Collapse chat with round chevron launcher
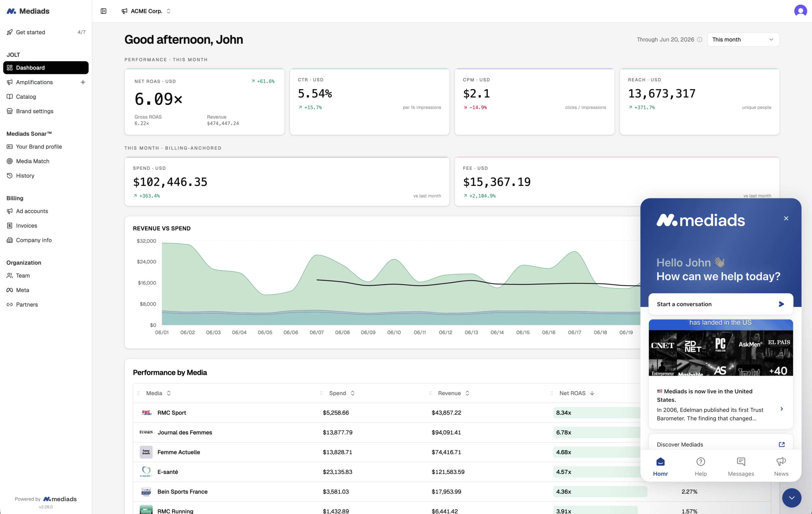The width and height of the screenshot is (812, 514). click(x=791, y=498)
